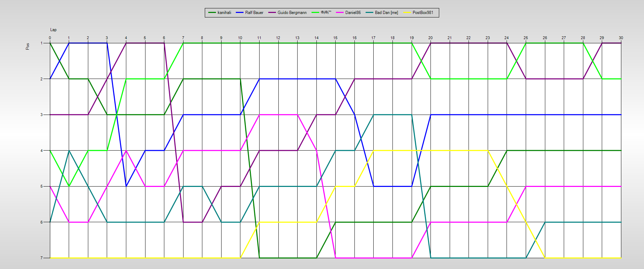This screenshot has height=269, width=644.
Task: Click the "Lap" axis title
Action: pyautogui.click(x=53, y=30)
